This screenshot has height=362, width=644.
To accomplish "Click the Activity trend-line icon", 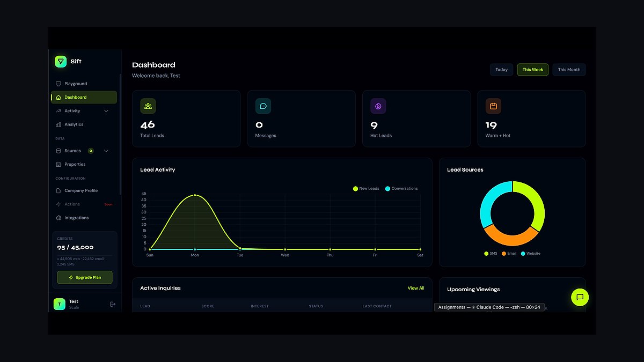I will 58,111.
